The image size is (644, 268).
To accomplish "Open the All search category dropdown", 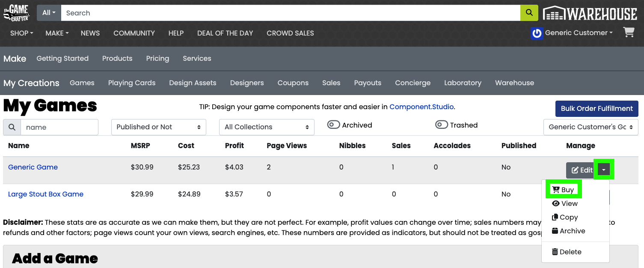I will (x=49, y=13).
